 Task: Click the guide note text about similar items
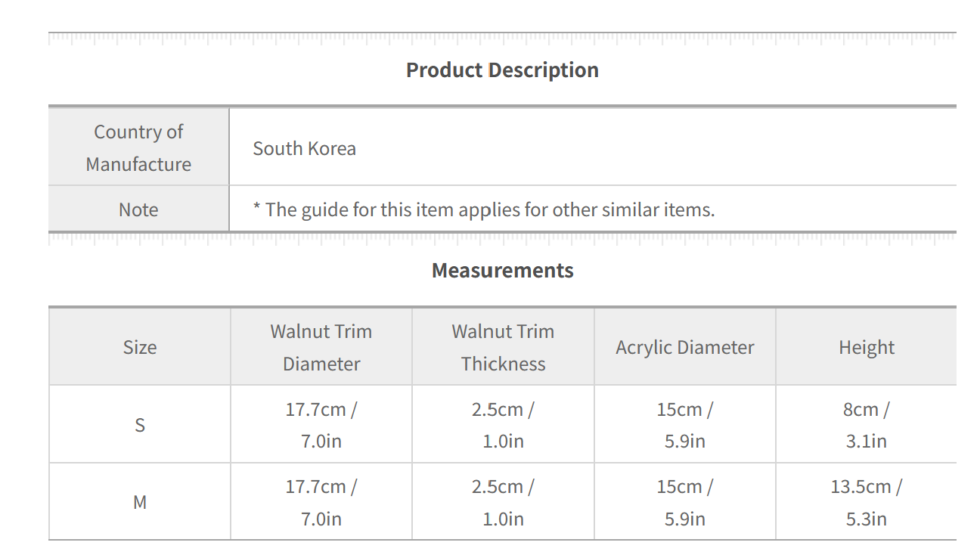[x=484, y=209]
